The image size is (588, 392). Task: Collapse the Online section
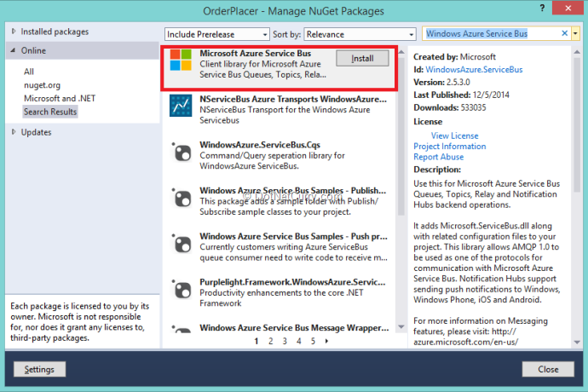coord(13,50)
